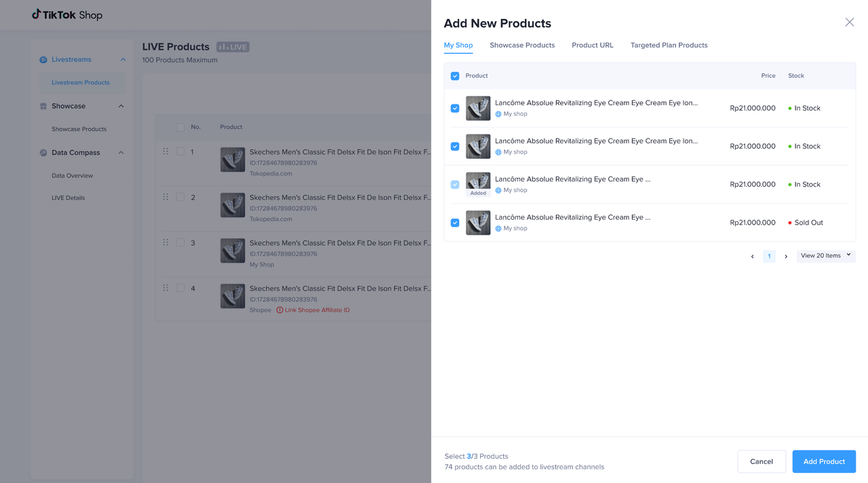Click the Shopee source label in row 4
The width and height of the screenshot is (868, 483).
click(260, 310)
